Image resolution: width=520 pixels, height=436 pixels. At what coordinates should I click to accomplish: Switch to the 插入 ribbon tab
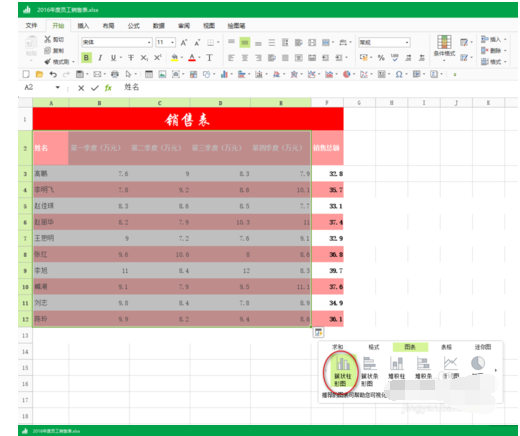pos(83,26)
